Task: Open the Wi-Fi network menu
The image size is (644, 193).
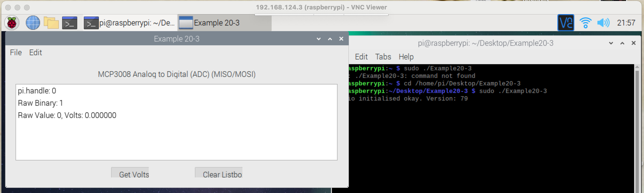Action: pos(585,23)
